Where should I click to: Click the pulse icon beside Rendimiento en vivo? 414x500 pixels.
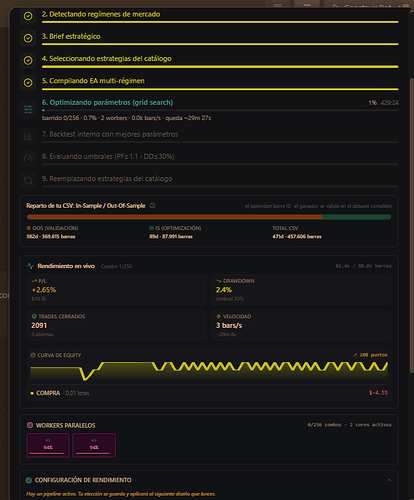coord(30,266)
